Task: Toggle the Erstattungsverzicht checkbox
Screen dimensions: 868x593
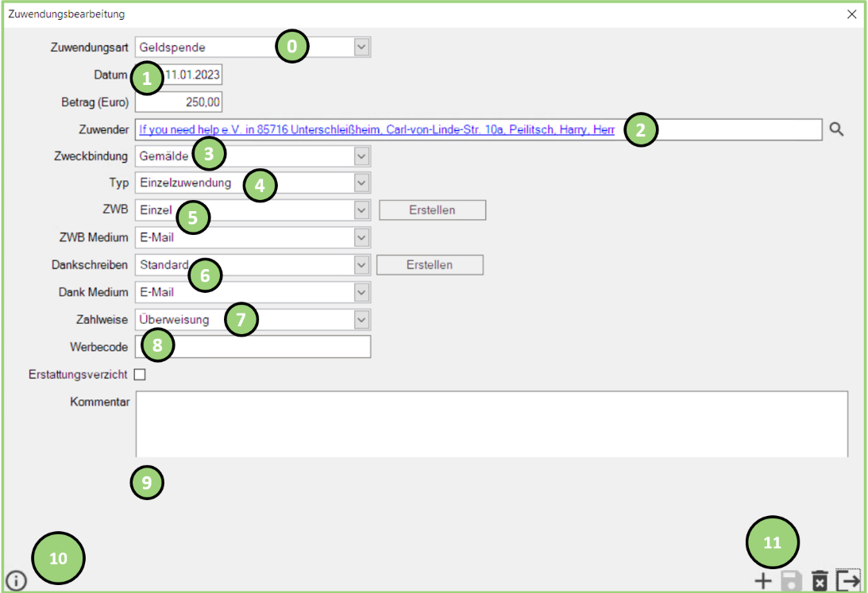Action: coord(140,375)
